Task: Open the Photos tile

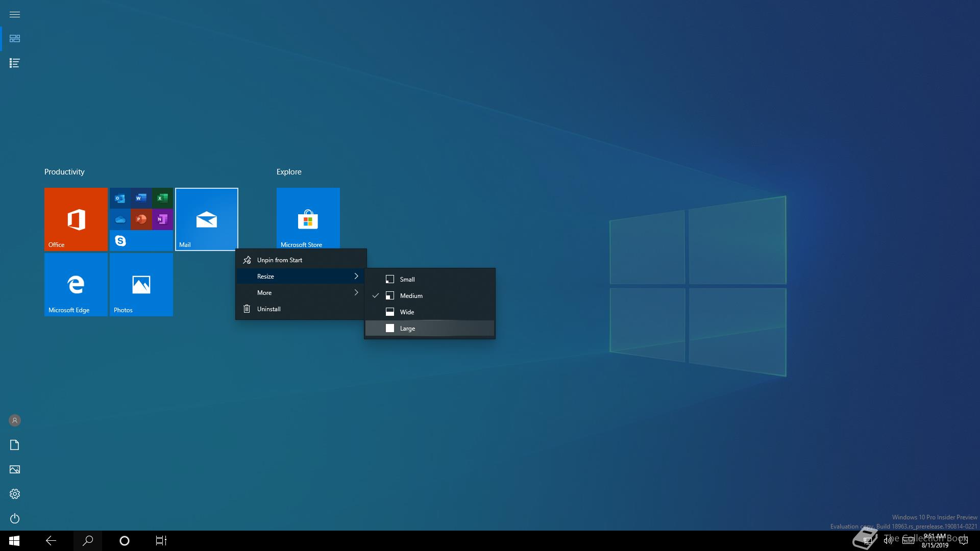Action: (x=141, y=285)
